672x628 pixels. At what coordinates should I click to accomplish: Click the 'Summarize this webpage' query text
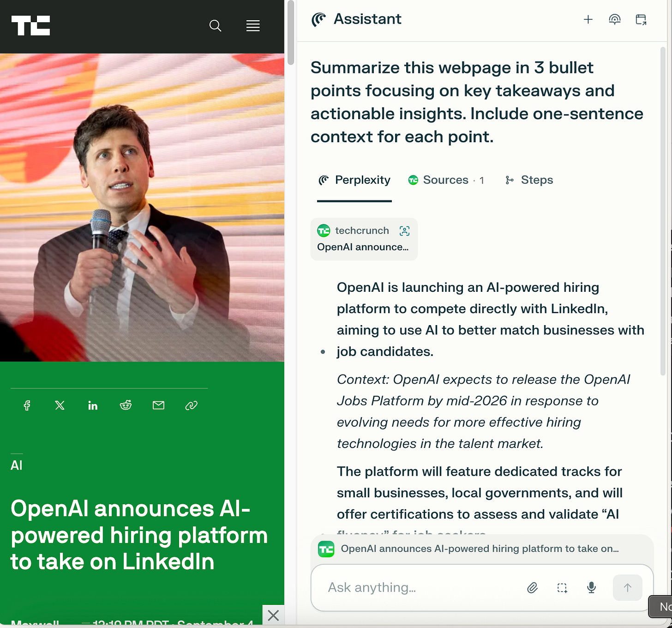click(477, 102)
